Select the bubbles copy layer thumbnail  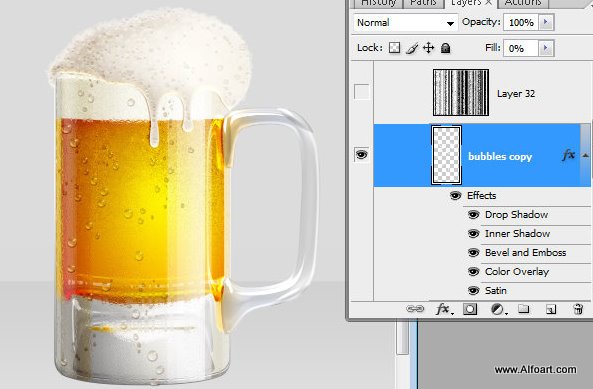click(447, 155)
